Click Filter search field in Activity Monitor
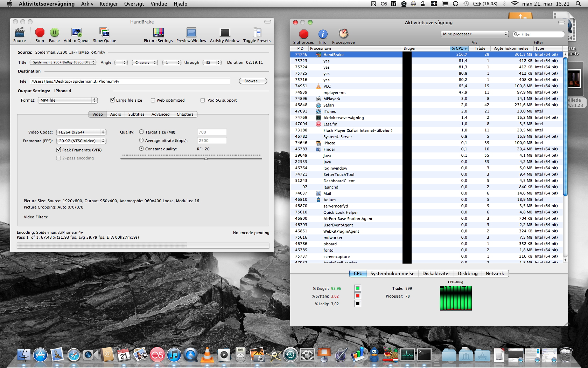Screen dimensions: 588x368 coord(539,34)
